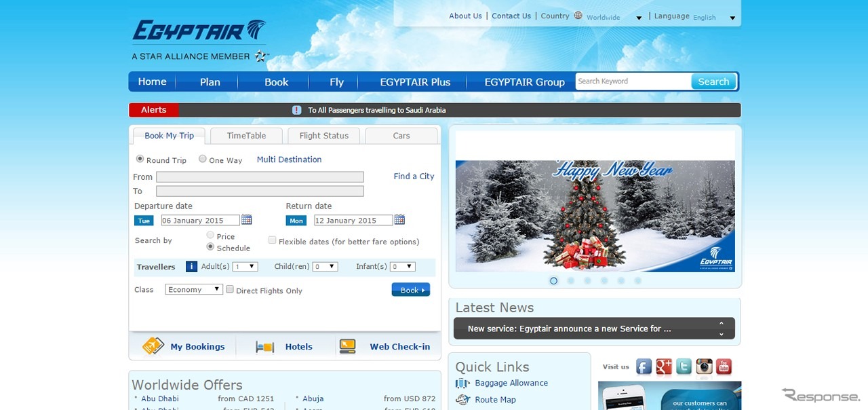Click the Find a City link
Viewport: 868px width, 410px height.
click(x=414, y=176)
